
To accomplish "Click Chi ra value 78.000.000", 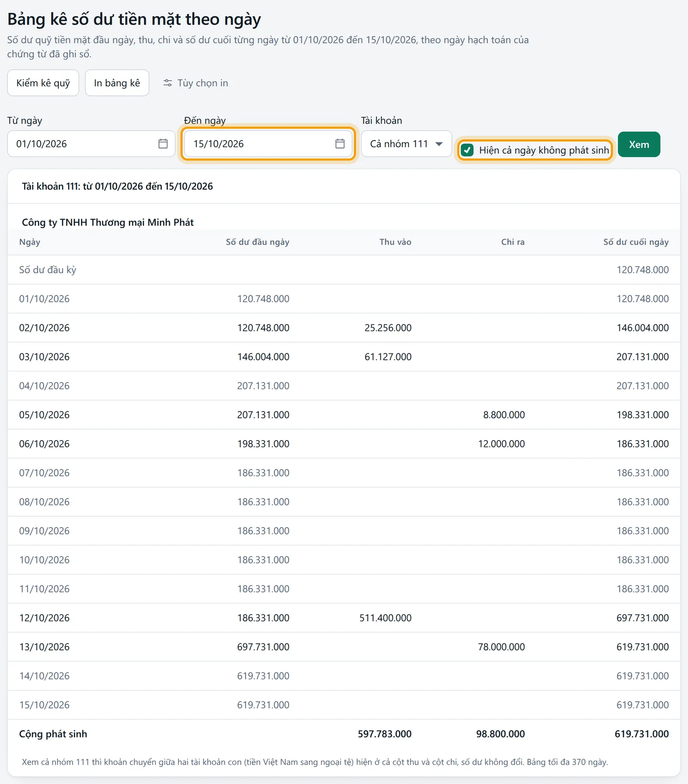I will (x=501, y=647).
